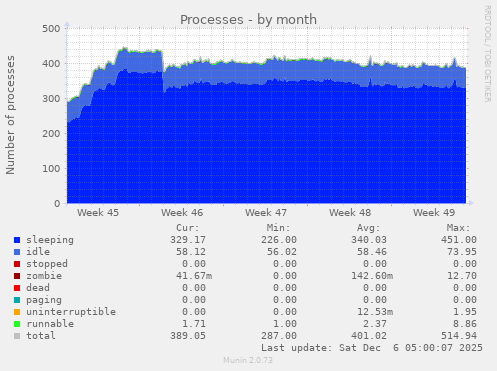Click the 'runnable' legend label
Image resolution: width=497 pixels, height=371 pixels.
point(50,324)
